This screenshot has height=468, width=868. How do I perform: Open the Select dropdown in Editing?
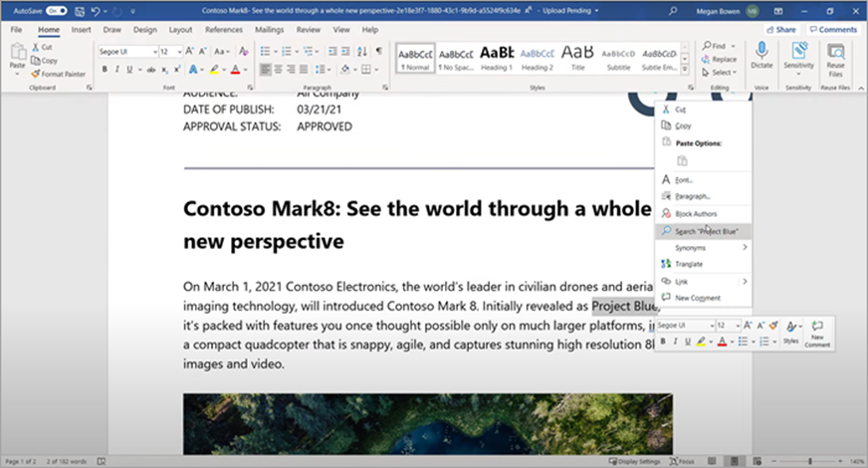point(719,73)
